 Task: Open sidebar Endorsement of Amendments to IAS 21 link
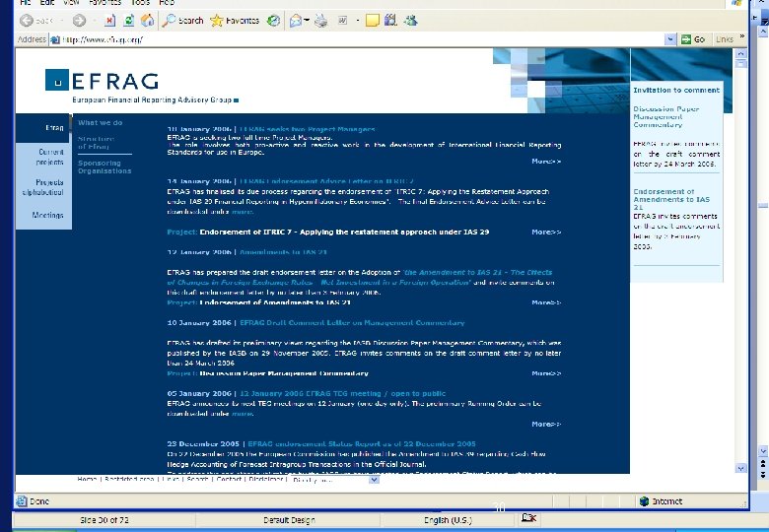(671, 199)
